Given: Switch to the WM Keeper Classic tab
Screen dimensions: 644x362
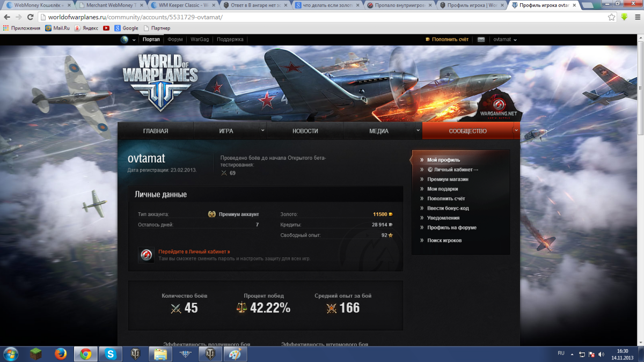Looking at the screenshot, I should pyautogui.click(x=182, y=5).
